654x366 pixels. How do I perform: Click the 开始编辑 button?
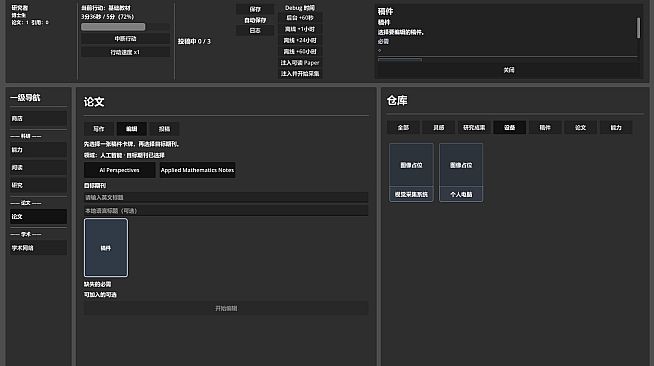click(226, 308)
